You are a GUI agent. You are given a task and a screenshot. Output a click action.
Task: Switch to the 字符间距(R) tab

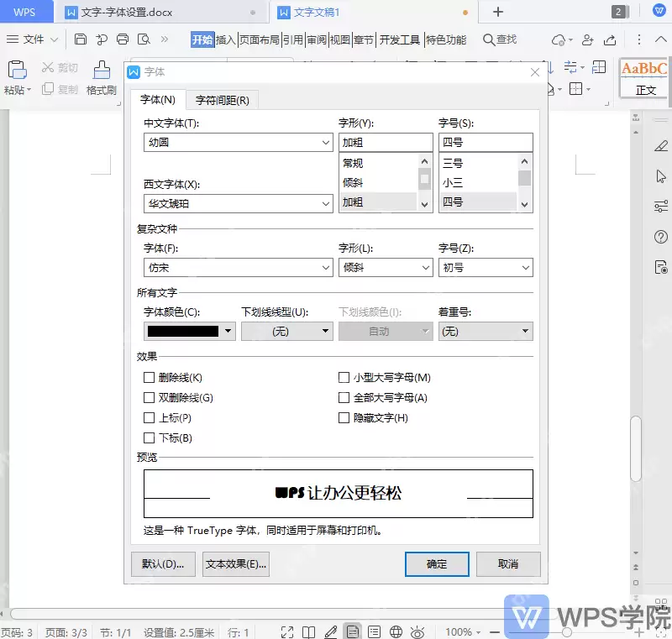pos(222,100)
